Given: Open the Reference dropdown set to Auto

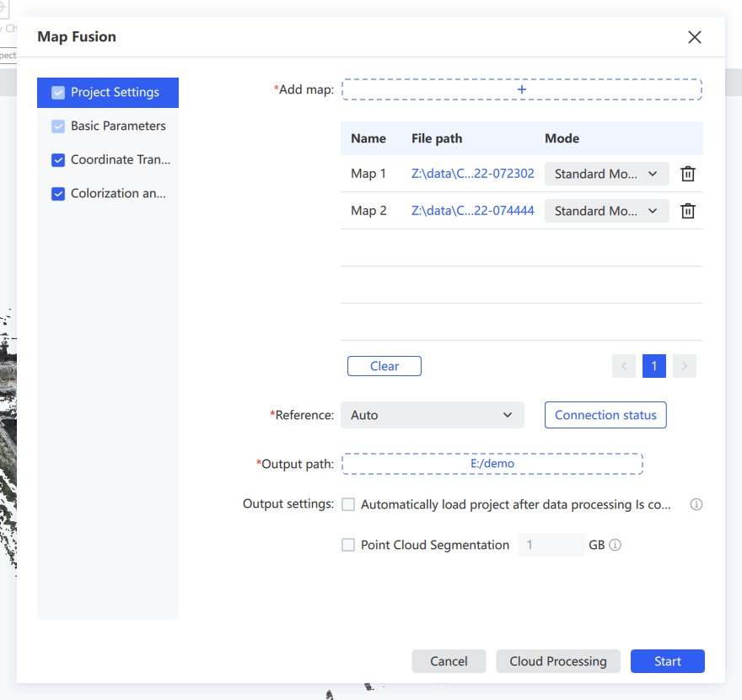Looking at the screenshot, I should tap(432, 415).
